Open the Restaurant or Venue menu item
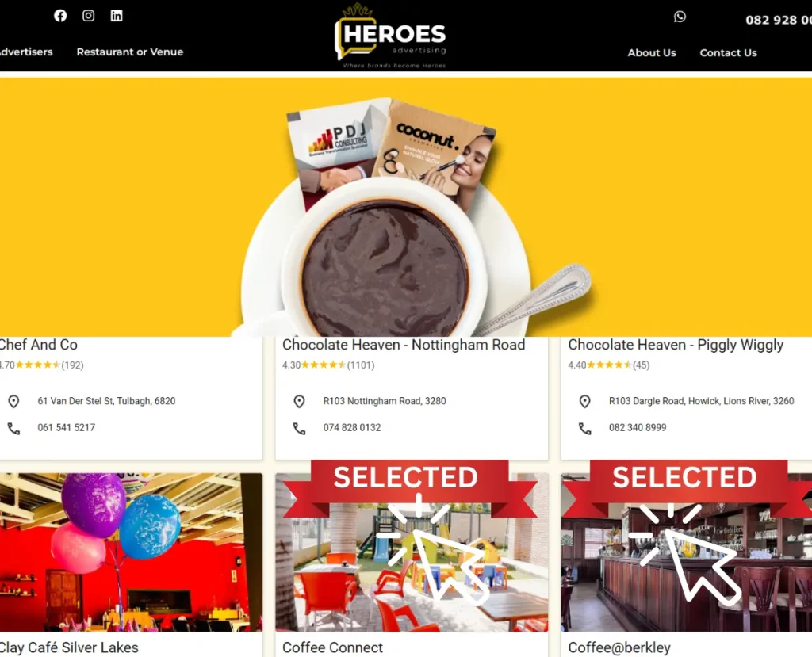 click(x=130, y=52)
